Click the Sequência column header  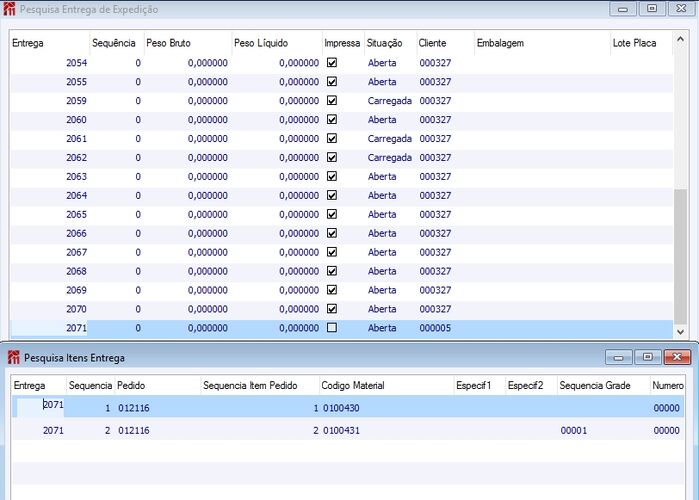[x=116, y=43]
